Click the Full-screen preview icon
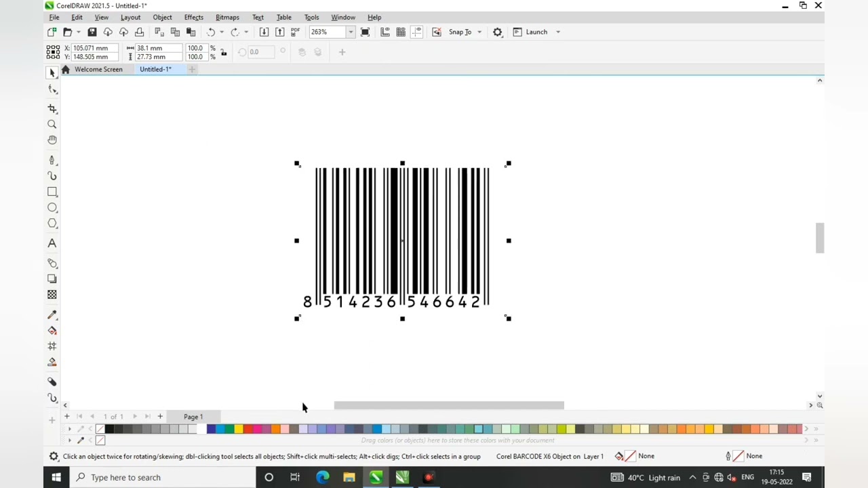Screen dimensions: 868x488 365,32
